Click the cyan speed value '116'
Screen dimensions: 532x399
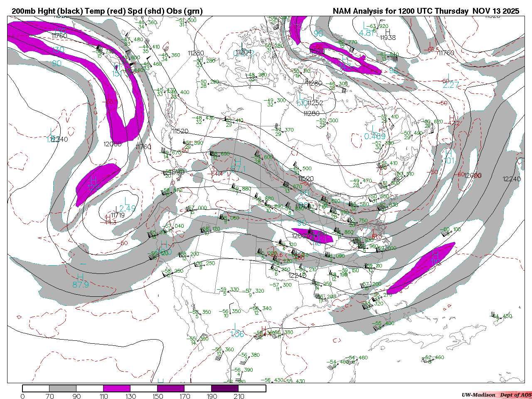point(317,242)
